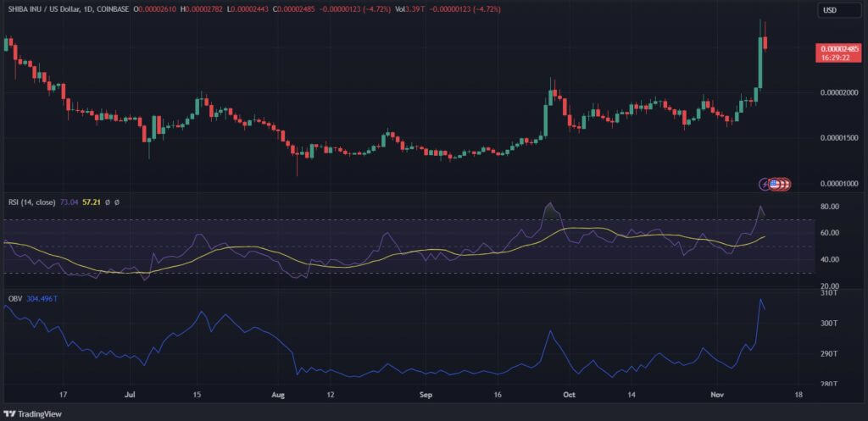
Task: Click the OBV indicator label
Action: tap(14, 298)
